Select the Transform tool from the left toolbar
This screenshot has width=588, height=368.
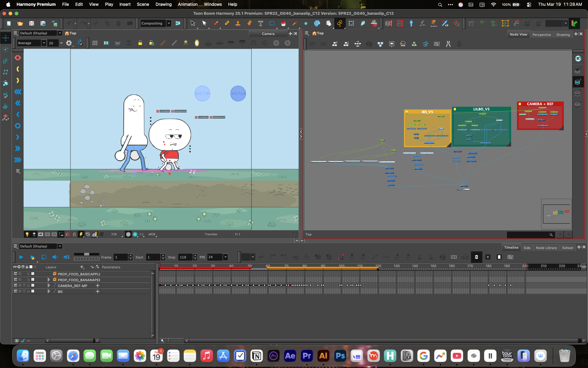pos(5,38)
